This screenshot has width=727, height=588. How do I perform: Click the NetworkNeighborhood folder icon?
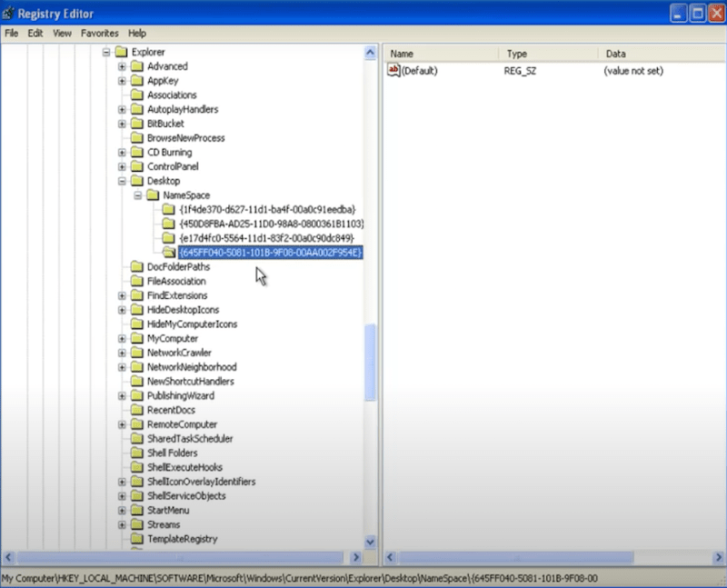[137, 367]
